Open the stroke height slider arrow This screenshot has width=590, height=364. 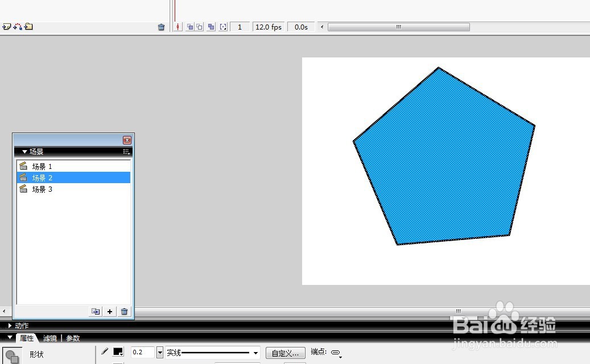click(x=160, y=353)
